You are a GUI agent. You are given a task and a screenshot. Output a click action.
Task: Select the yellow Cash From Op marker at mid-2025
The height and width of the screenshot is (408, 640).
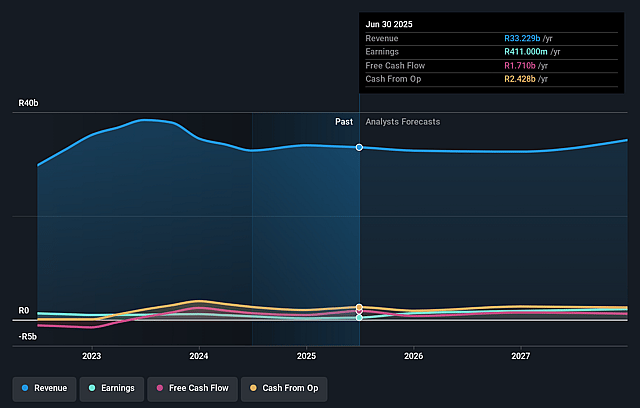pos(359,307)
